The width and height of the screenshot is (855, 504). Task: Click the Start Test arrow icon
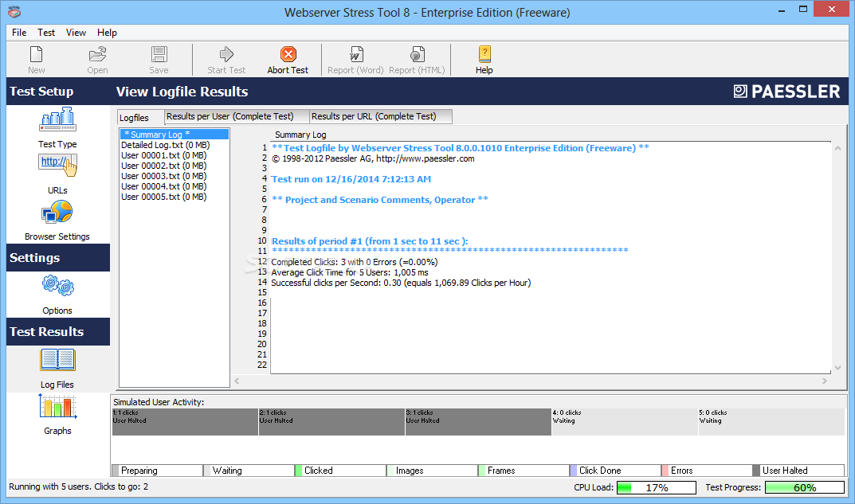226,54
